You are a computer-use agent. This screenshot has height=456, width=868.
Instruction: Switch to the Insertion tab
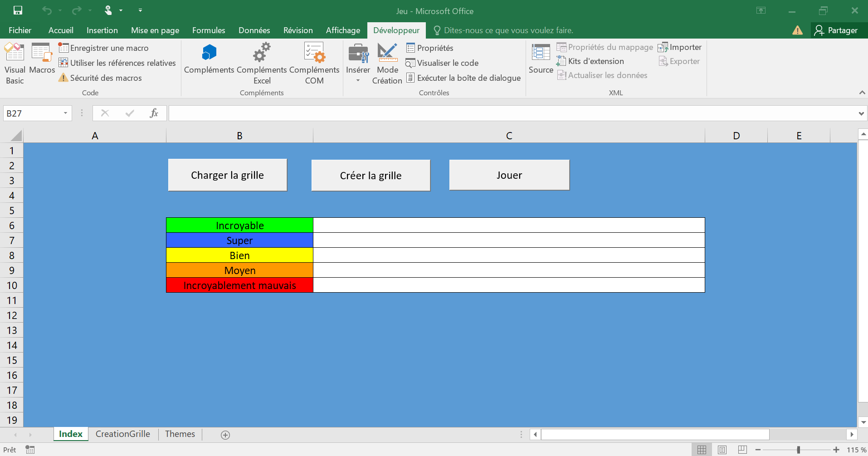coord(102,30)
